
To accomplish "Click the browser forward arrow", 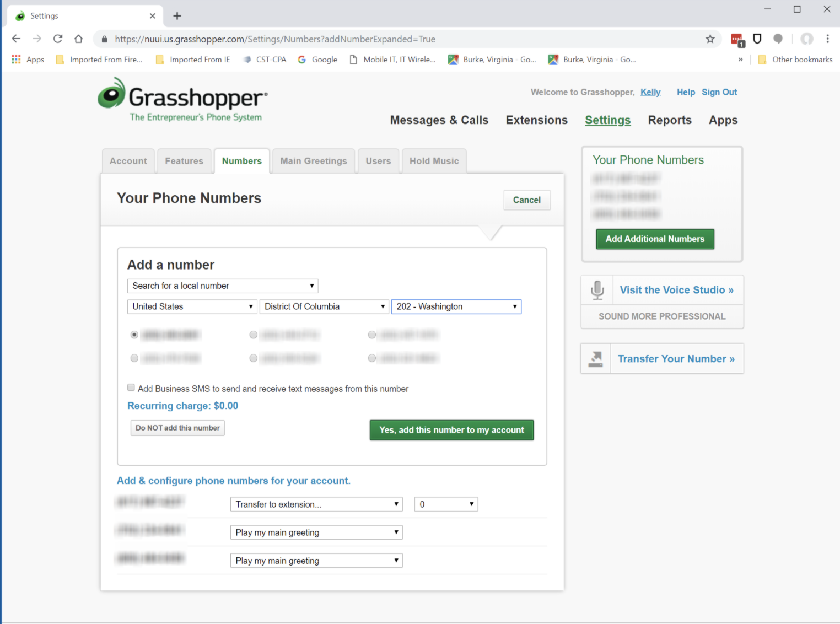I will tap(37, 39).
